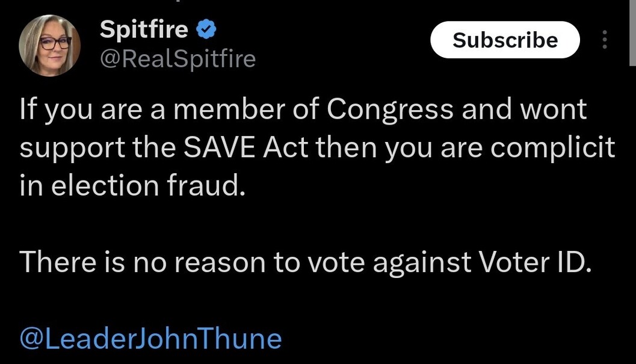The height and width of the screenshot is (364, 636).
Task: Open the three-dot more options menu
Action: click(x=604, y=40)
